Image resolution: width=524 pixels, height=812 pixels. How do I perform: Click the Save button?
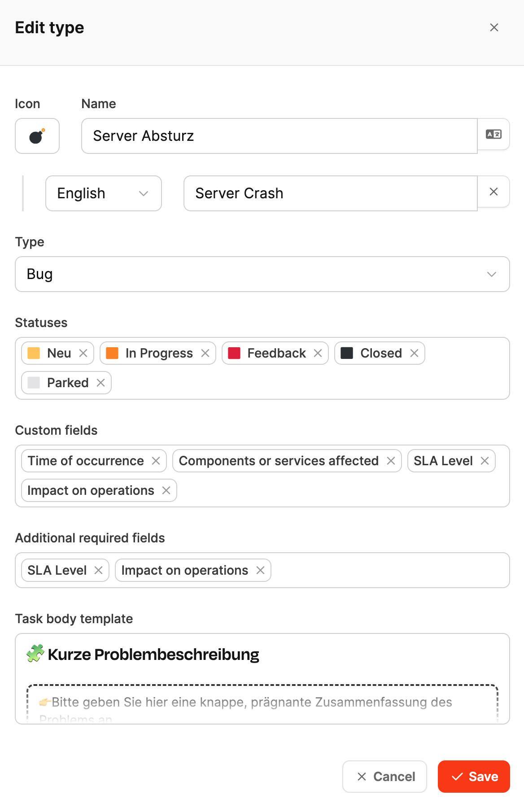474,777
